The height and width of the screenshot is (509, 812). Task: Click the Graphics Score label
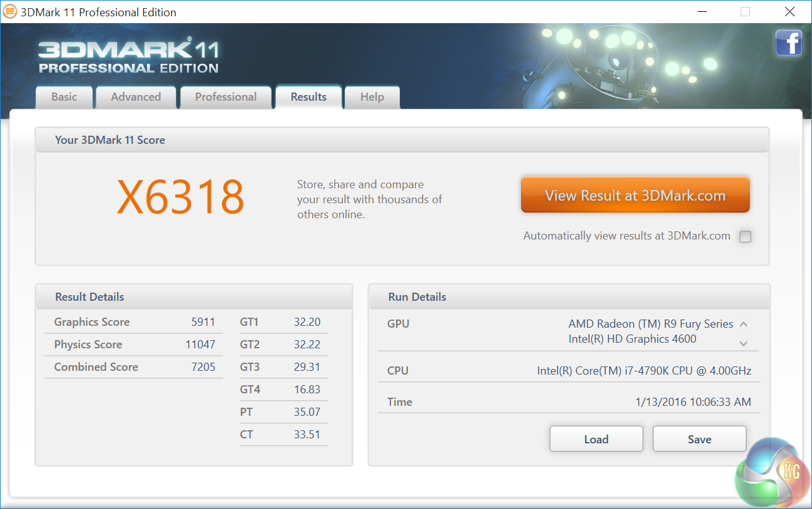92,322
